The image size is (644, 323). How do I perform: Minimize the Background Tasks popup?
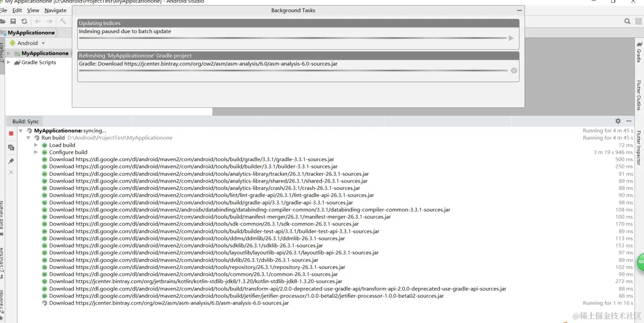click(x=519, y=10)
